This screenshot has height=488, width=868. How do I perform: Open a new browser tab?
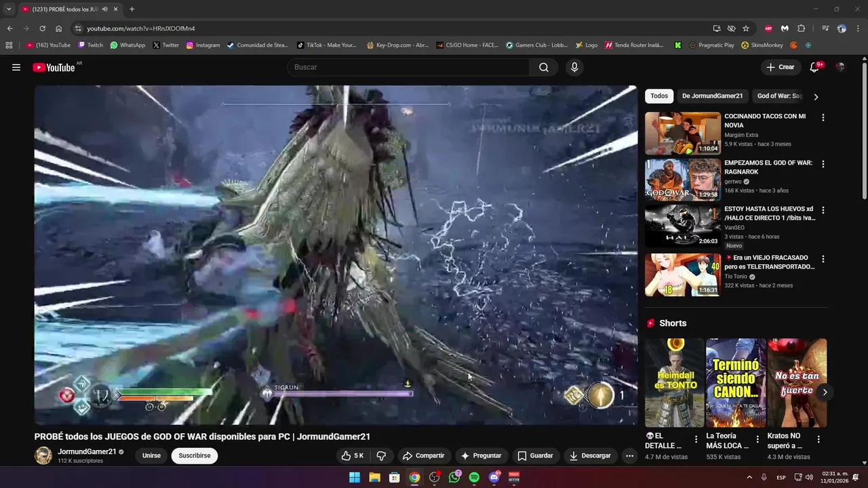coord(132,9)
